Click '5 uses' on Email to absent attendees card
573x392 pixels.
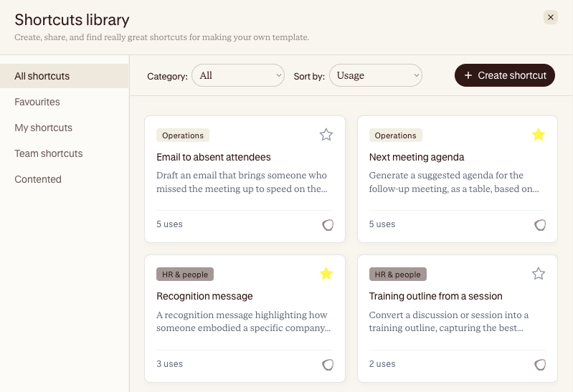[169, 224]
